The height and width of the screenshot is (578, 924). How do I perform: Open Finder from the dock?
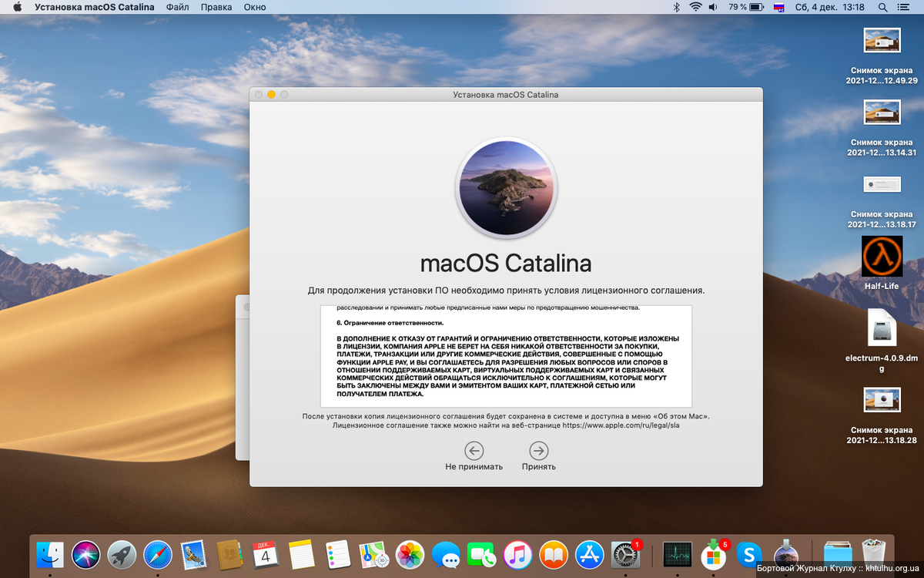pos(50,554)
